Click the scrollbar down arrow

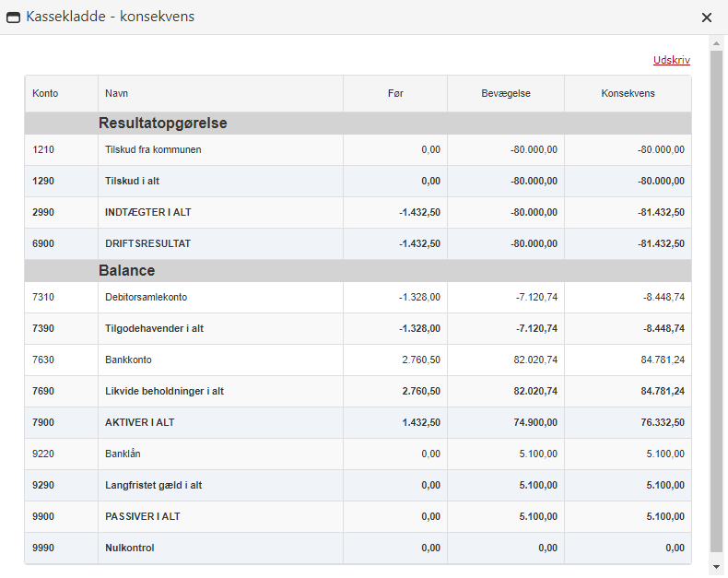tap(716, 566)
